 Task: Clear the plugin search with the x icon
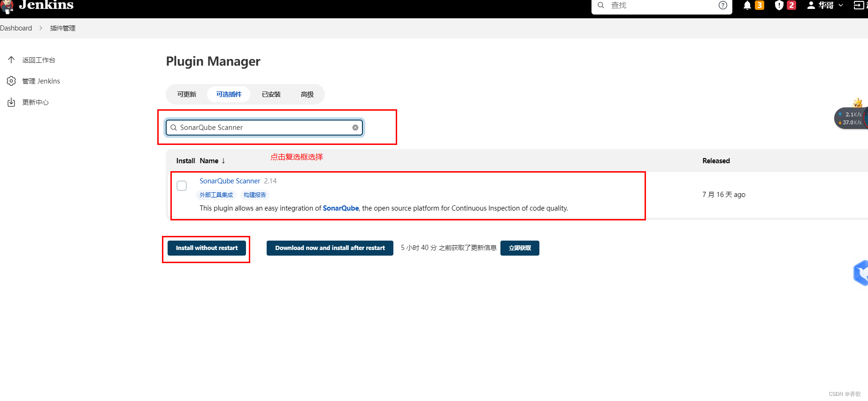tap(355, 128)
